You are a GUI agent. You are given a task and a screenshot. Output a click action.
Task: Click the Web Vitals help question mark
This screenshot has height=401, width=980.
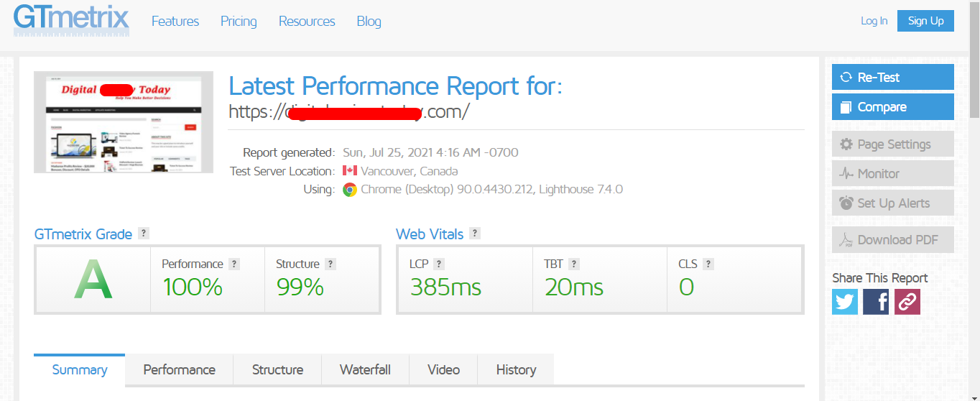tap(474, 234)
